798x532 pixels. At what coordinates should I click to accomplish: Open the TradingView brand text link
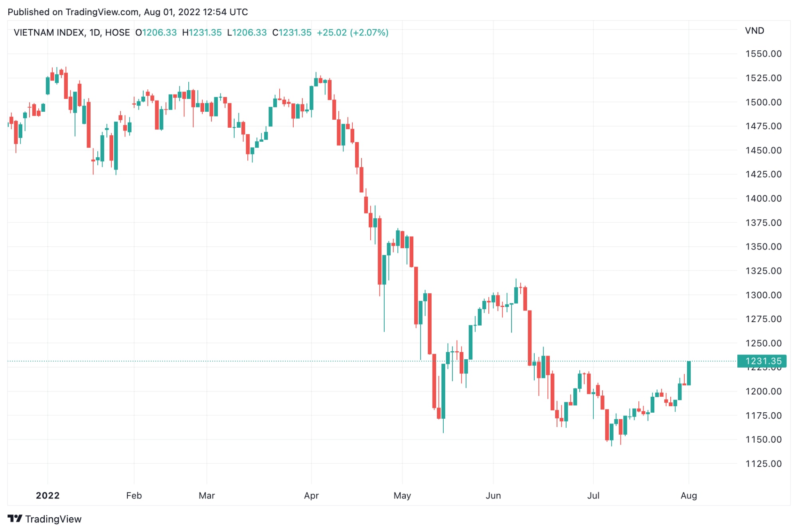[x=53, y=519]
